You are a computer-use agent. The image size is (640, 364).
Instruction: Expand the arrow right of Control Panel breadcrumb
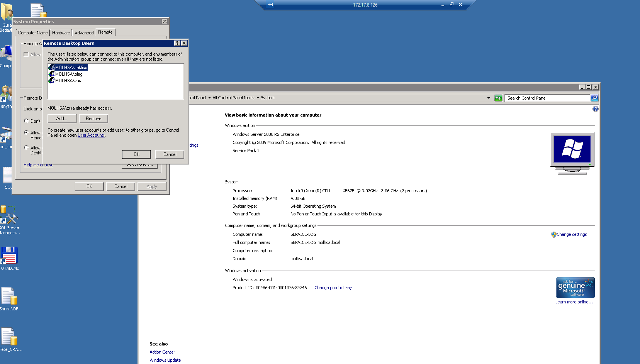(209, 98)
